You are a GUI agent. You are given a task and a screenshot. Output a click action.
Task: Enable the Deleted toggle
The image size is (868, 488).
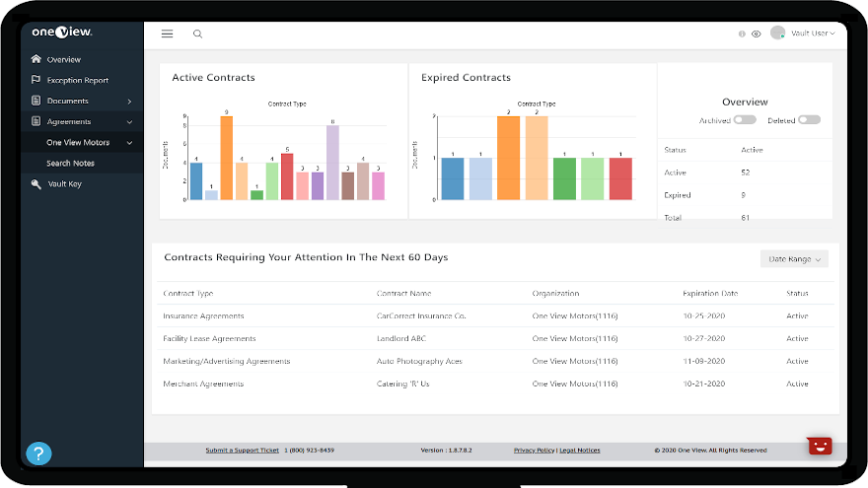click(x=809, y=120)
